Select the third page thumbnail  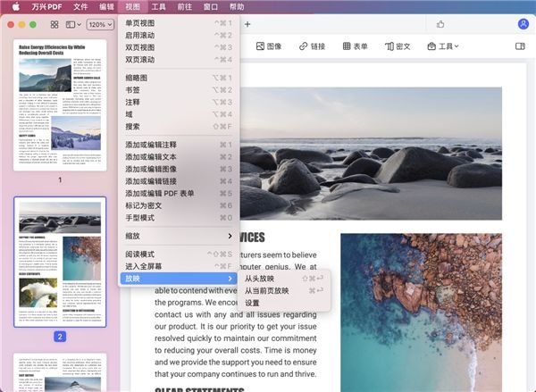click(x=60, y=372)
